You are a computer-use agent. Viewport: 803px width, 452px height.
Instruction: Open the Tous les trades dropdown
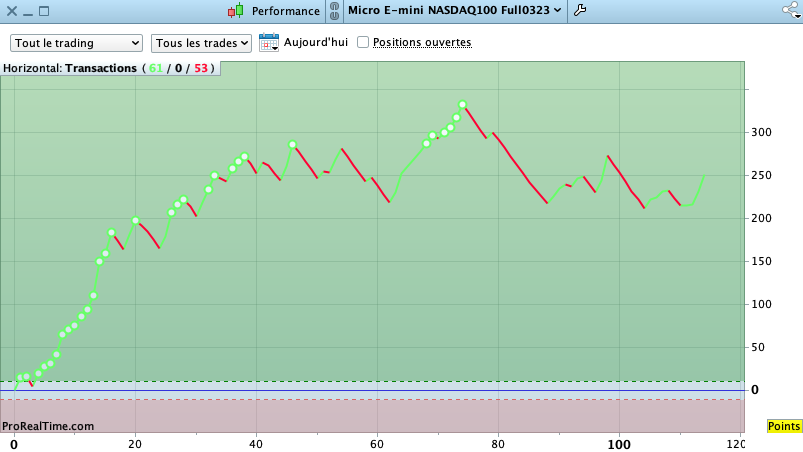[201, 43]
